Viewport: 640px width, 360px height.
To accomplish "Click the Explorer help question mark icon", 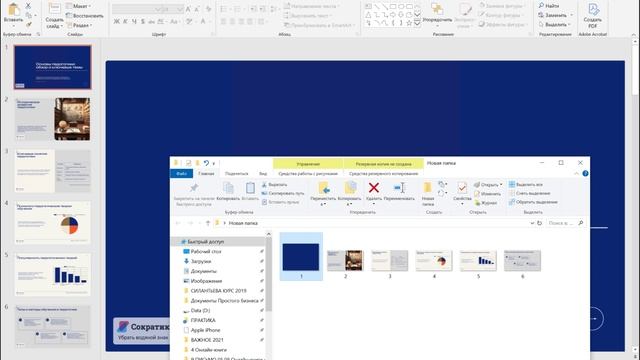I will click(585, 173).
